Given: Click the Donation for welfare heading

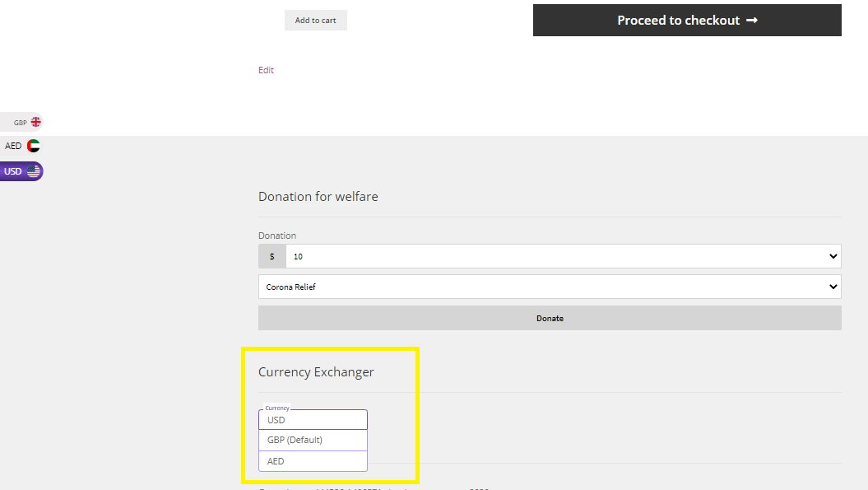Looking at the screenshot, I should pyautogui.click(x=318, y=197).
